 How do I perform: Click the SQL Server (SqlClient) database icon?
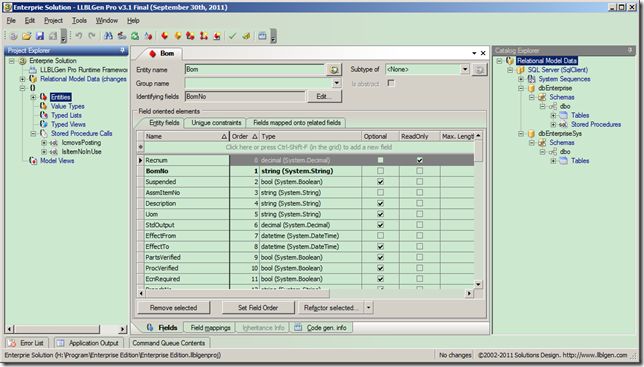[521, 70]
